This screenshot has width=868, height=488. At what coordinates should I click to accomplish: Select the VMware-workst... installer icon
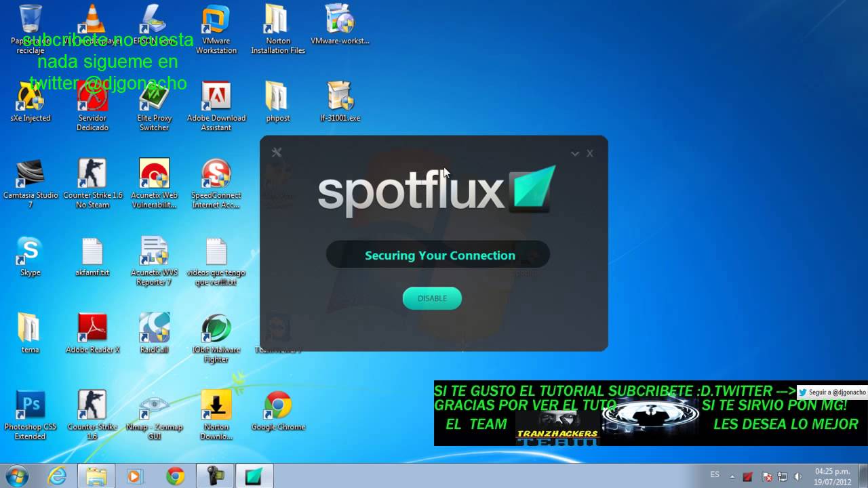coord(340,24)
